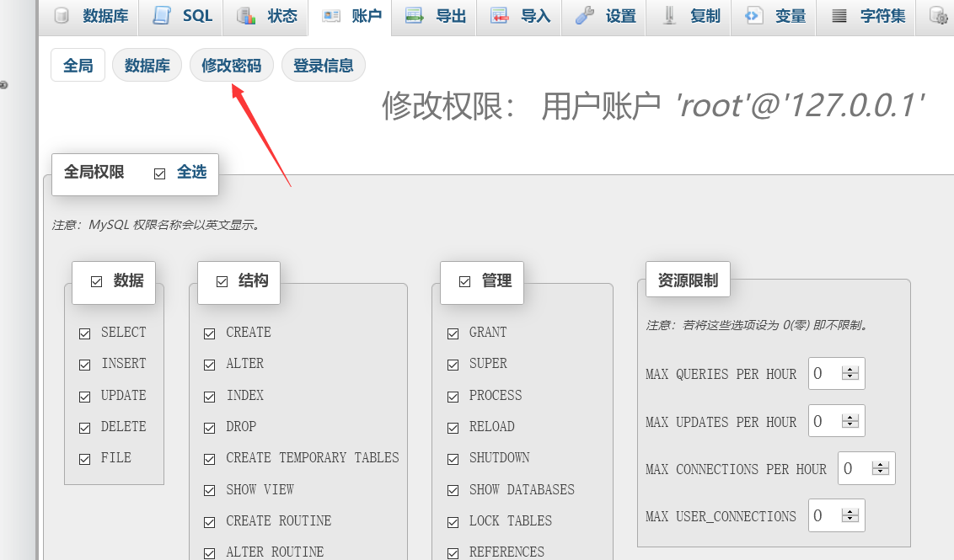Click the 资源限制 section label
Viewport: 954px width, 560px height.
[x=689, y=280]
